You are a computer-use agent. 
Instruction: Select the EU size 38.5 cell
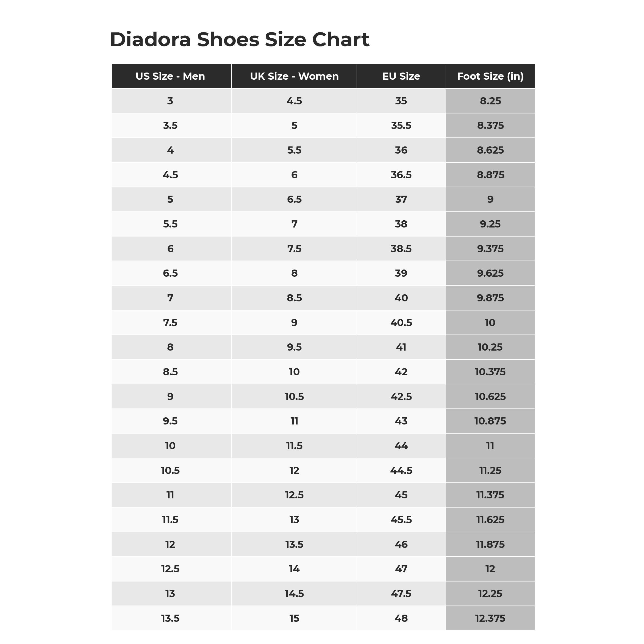401,249
